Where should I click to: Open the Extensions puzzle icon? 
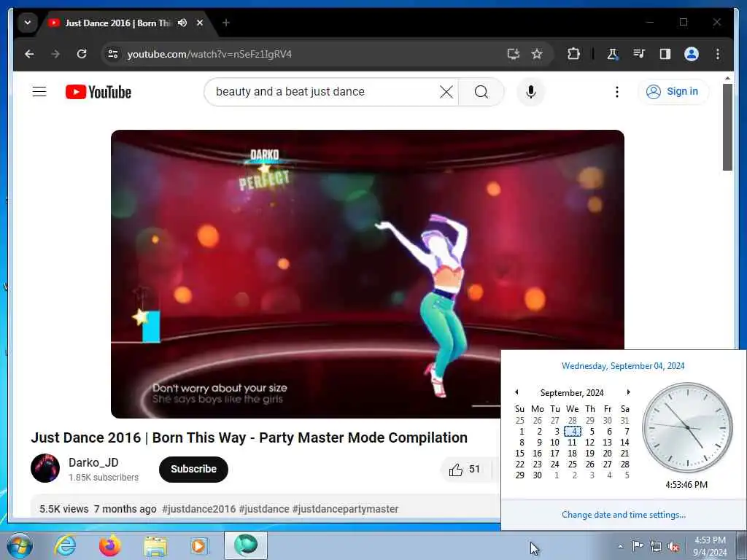click(x=573, y=54)
